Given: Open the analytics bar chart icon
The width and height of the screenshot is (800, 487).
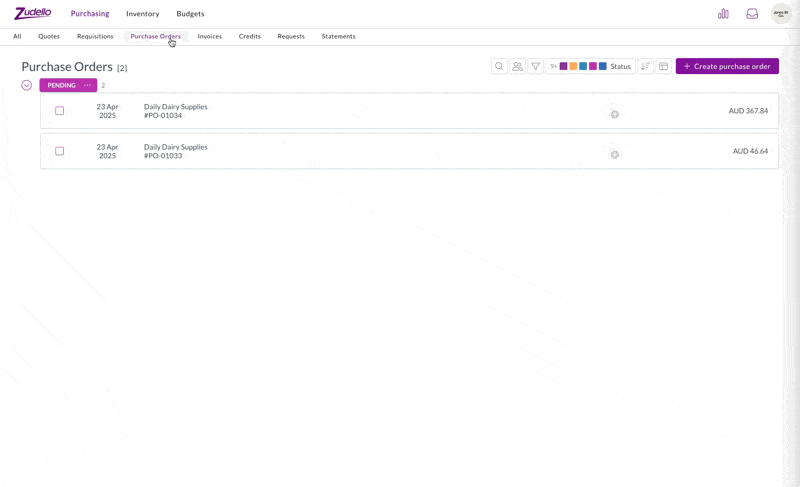Looking at the screenshot, I should (x=723, y=14).
